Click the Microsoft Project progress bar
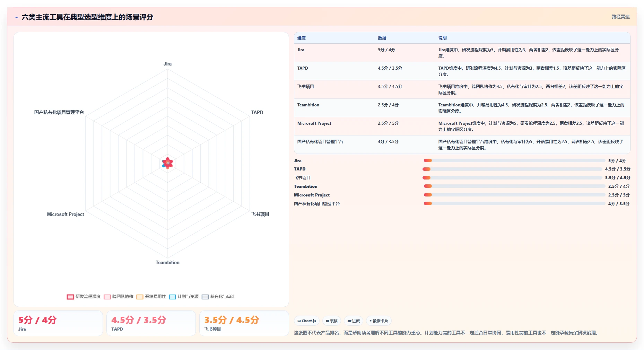The height and width of the screenshot is (350, 644). [514, 195]
